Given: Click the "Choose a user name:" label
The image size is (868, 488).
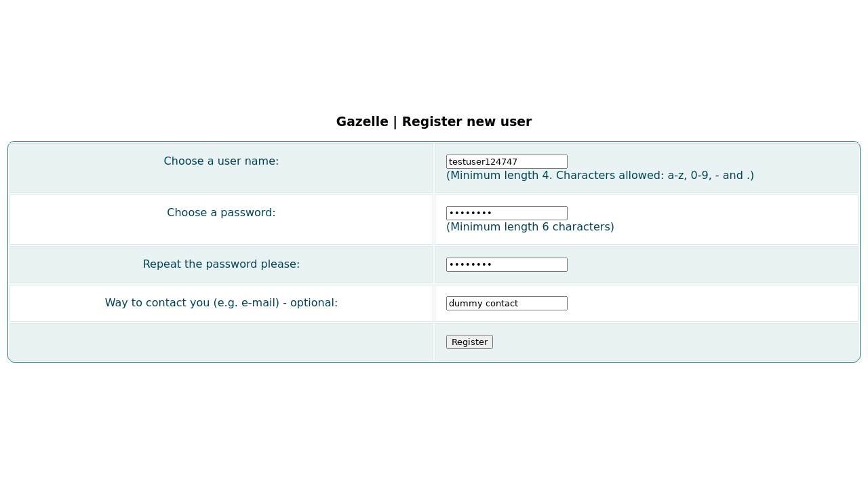Looking at the screenshot, I should tap(221, 161).
